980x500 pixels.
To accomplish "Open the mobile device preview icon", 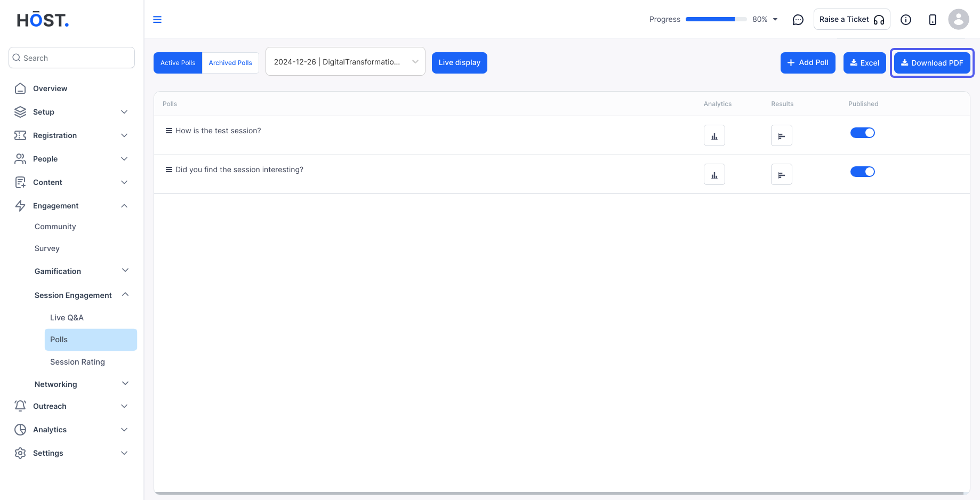I will [933, 20].
